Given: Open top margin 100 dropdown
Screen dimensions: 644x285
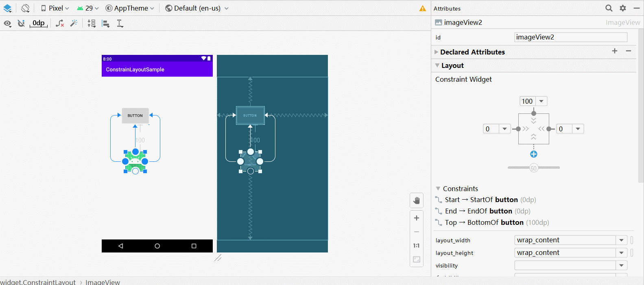Looking at the screenshot, I should (x=541, y=101).
